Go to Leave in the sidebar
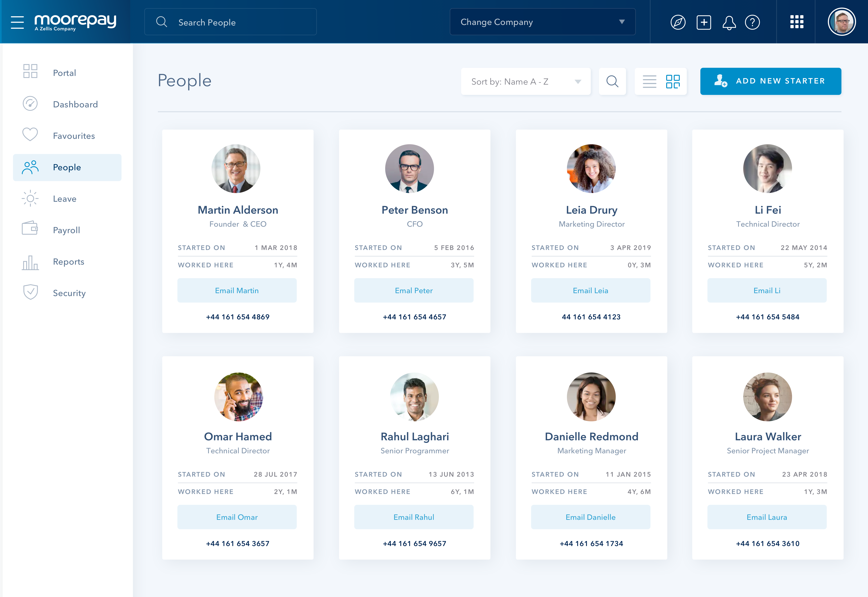Image resolution: width=868 pixels, height=597 pixels. [64, 199]
